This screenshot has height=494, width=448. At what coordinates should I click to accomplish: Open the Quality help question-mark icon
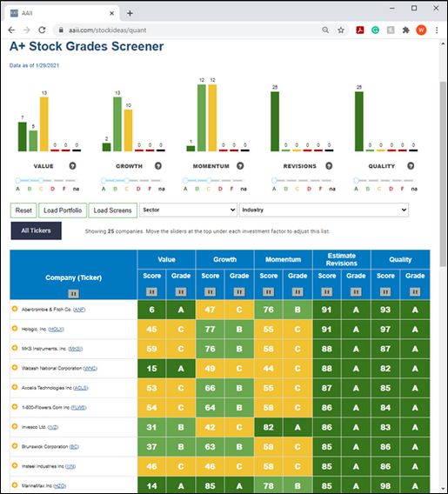[411, 166]
